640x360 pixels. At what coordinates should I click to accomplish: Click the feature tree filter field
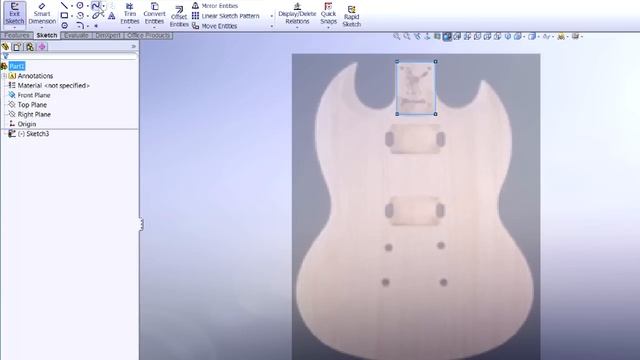69,56
